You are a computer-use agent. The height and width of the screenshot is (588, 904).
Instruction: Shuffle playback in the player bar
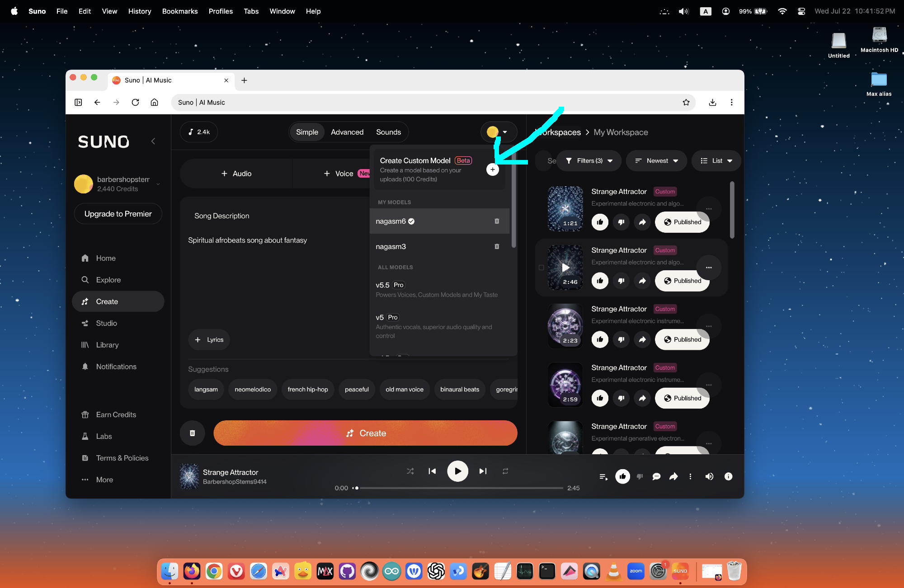coord(410,471)
